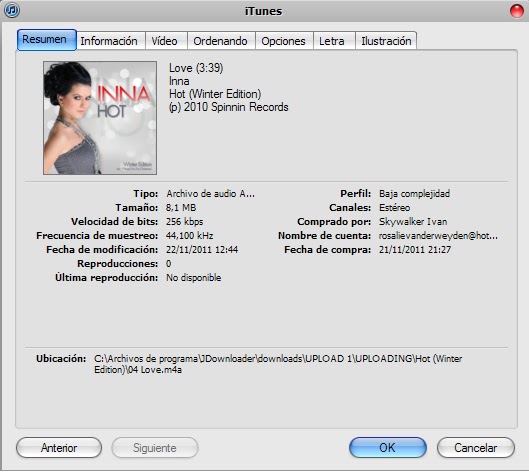Viewport: 529px width, 473px height.
Task: Click purchase date "21/11/2011 21:27"
Action: click(x=415, y=250)
